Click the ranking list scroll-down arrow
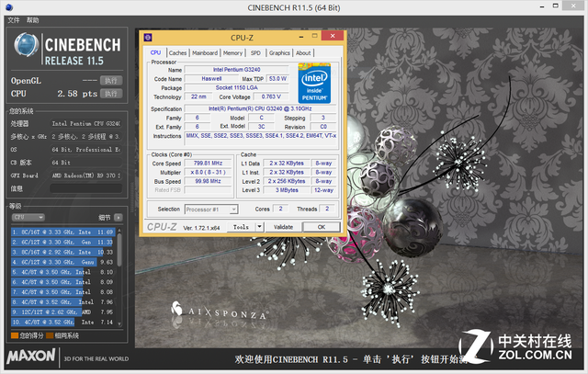 [x=119, y=323]
